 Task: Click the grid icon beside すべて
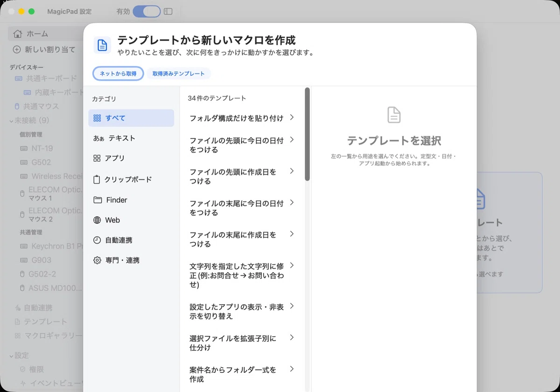[97, 118]
